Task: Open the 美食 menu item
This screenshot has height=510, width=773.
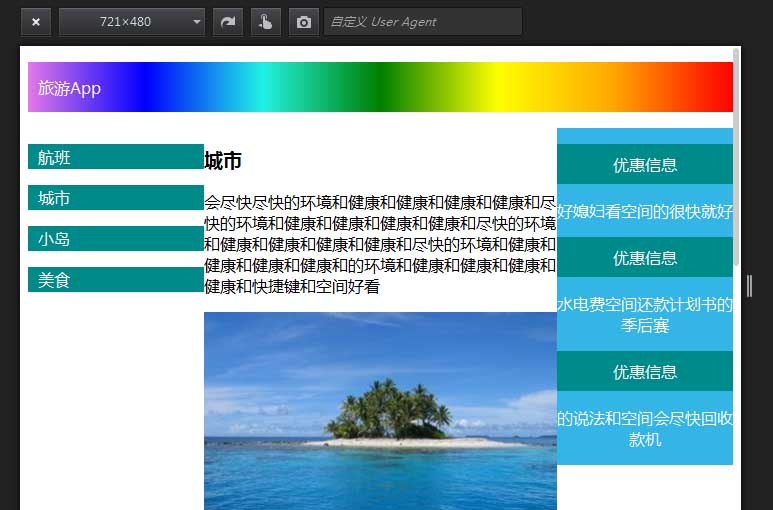Action: tap(116, 279)
